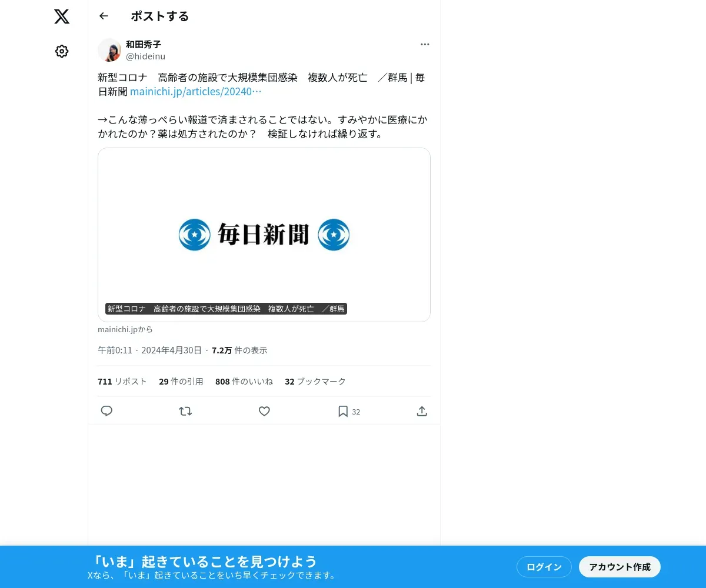The width and height of the screenshot is (706, 588).
Task: Click the 7.2万 件の表示 view count
Action: pos(239,350)
